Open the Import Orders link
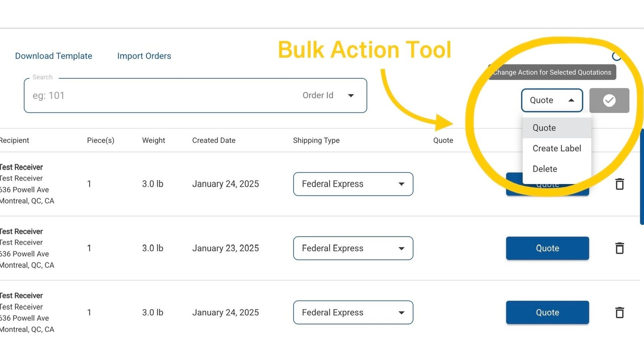Viewport: 644px width, 342px height. (x=144, y=56)
